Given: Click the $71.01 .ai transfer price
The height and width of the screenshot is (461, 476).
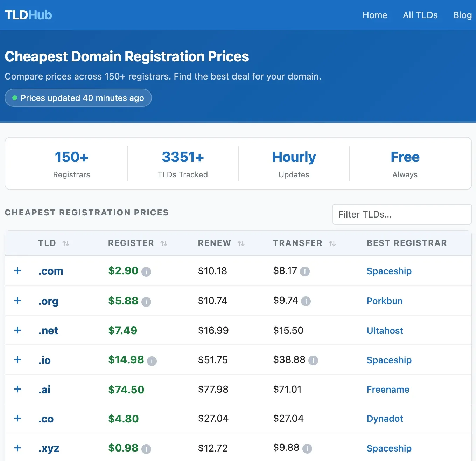Looking at the screenshot, I should tap(287, 389).
